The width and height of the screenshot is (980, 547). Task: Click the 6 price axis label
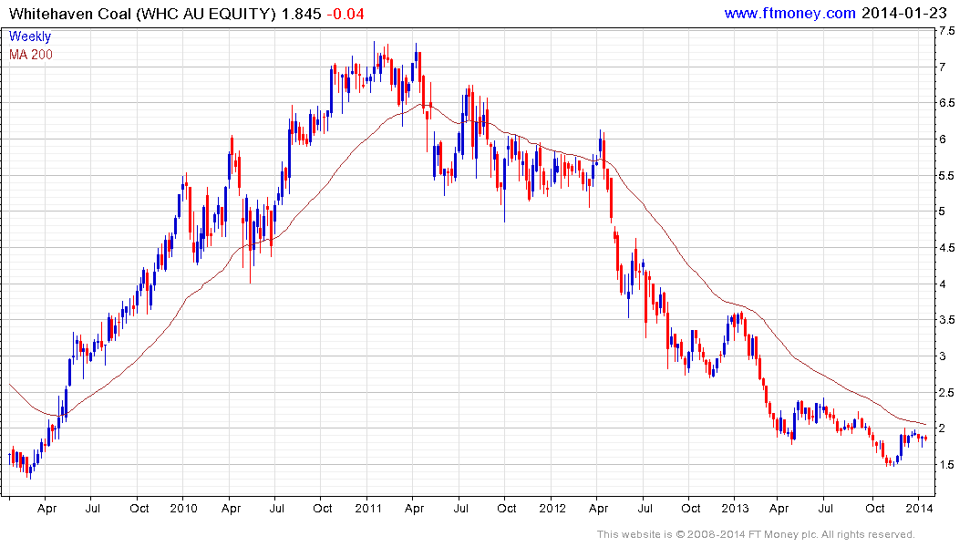tap(944, 139)
